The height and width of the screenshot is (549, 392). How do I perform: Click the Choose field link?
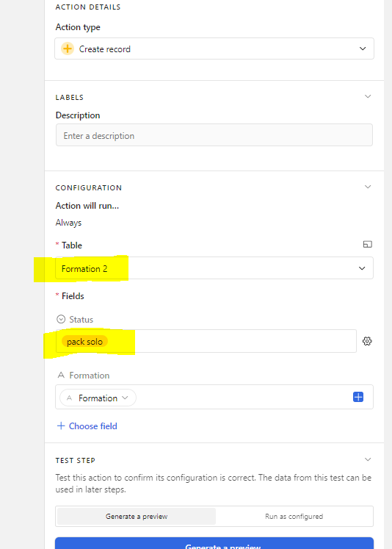click(x=93, y=426)
